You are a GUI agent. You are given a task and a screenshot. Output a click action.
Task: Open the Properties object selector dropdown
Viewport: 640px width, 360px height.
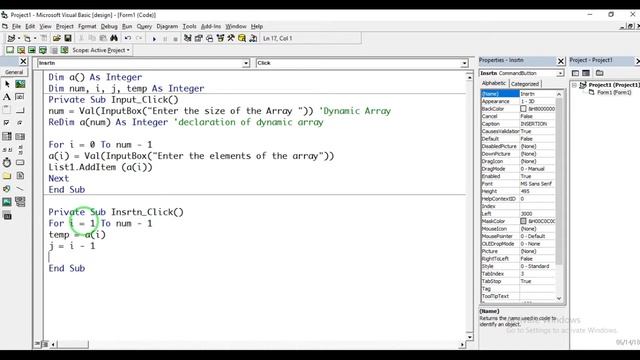(x=560, y=73)
